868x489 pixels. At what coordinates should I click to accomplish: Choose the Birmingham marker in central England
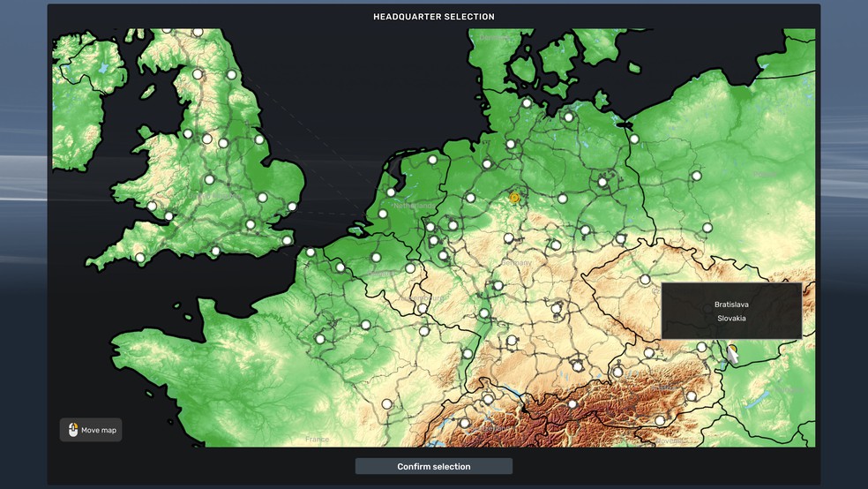point(209,179)
